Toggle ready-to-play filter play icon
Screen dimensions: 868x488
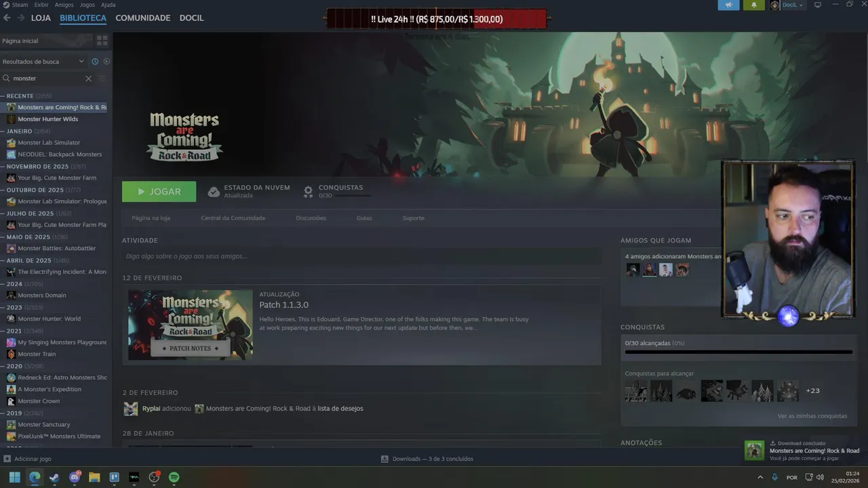click(x=106, y=61)
